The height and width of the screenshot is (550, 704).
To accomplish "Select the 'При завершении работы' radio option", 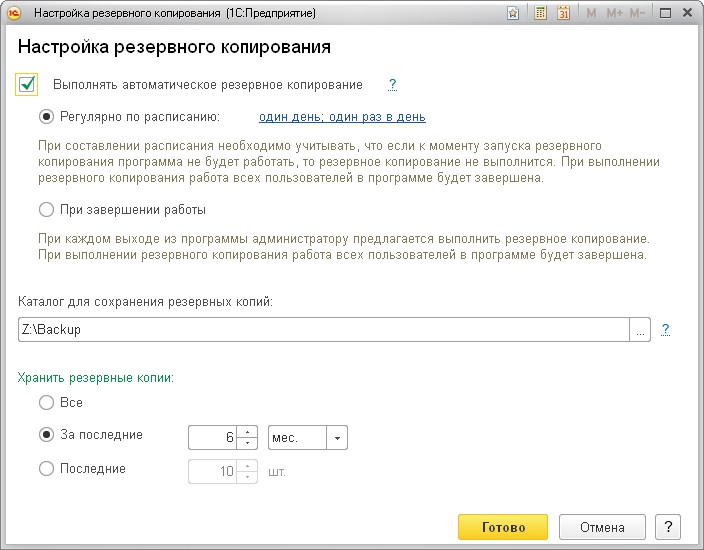I will click(x=46, y=210).
